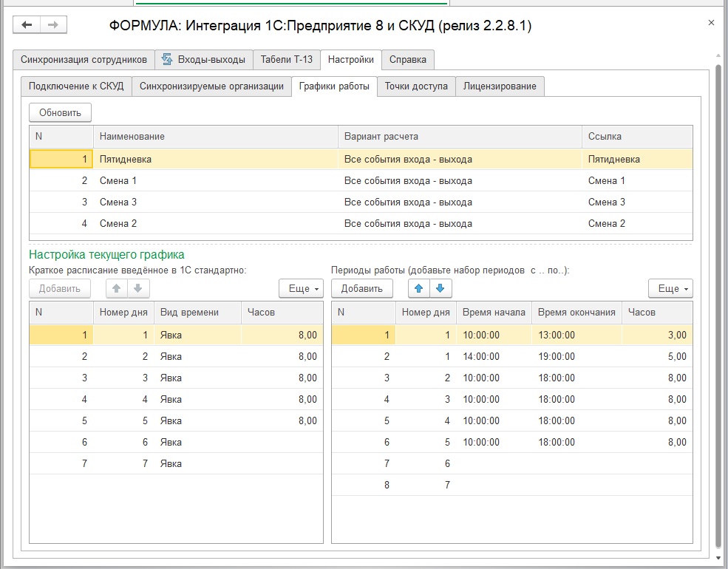The height and width of the screenshot is (569, 728).
Task: Open the Входы-выходы tab with sync icon
Action: (203, 60)
